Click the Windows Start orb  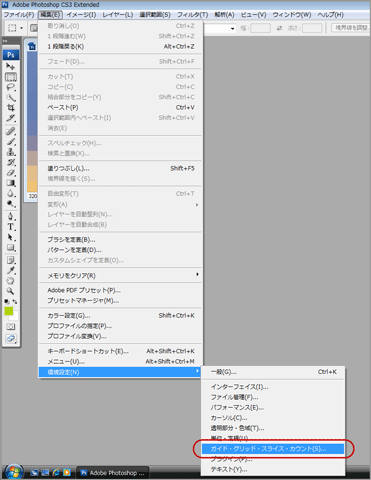pos(14,472)
